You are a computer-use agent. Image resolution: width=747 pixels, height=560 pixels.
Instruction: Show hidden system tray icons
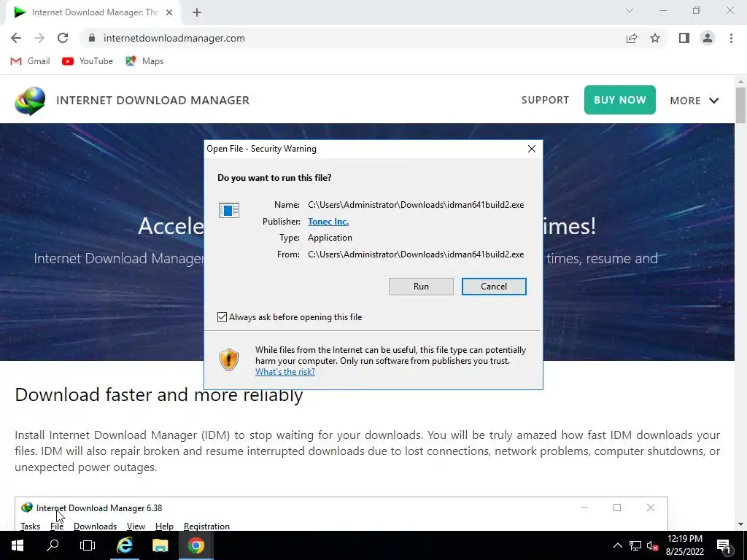pyautogui.click(x=617, y=545)
